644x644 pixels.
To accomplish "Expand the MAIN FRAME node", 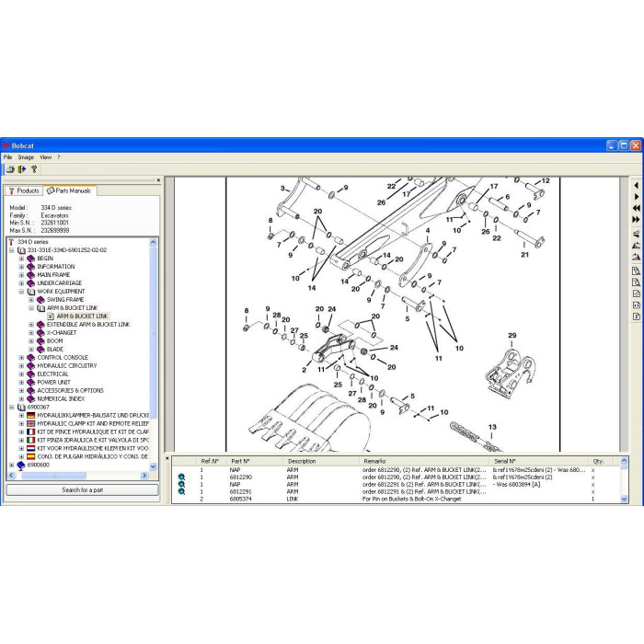I will [x=21, y=275].
